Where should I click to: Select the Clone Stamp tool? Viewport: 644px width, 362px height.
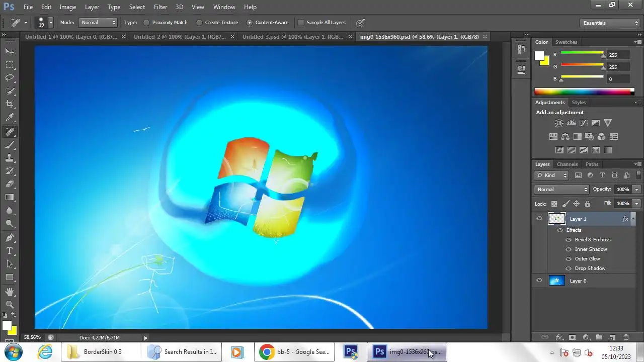click(10, 158)
